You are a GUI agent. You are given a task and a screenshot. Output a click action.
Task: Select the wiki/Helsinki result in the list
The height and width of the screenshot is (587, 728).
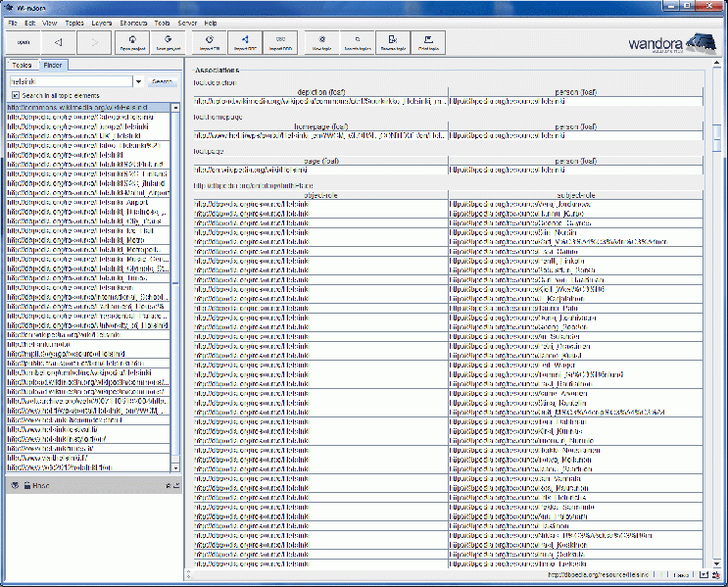(x=64, y=334)
